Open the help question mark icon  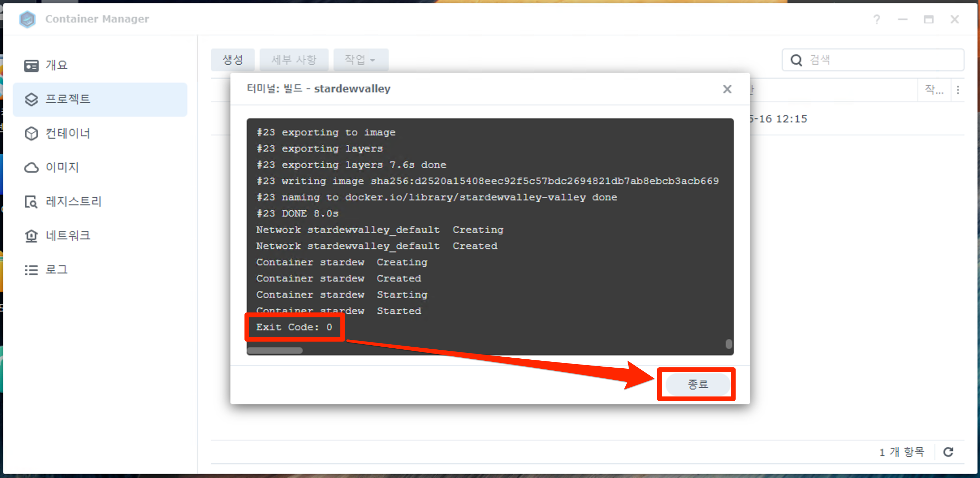876,19
